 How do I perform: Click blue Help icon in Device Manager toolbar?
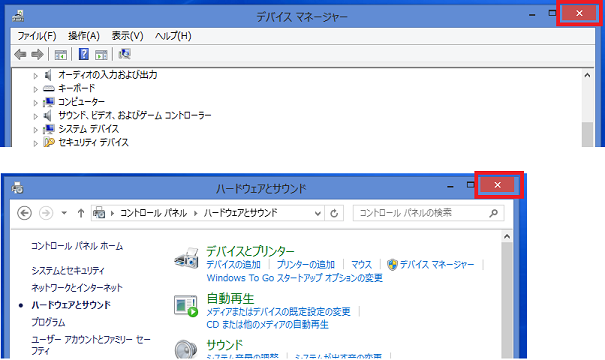click(x=83, y=54)
